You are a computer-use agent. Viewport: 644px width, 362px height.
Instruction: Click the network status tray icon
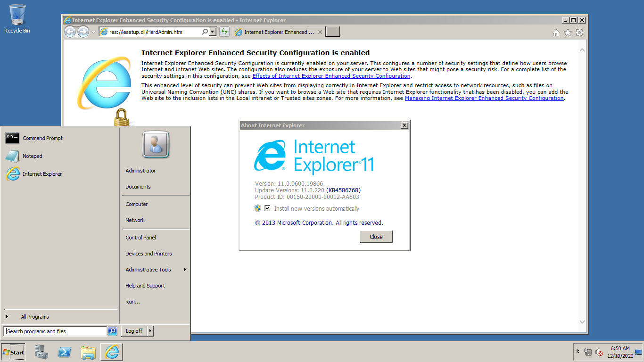coord(588,352)
